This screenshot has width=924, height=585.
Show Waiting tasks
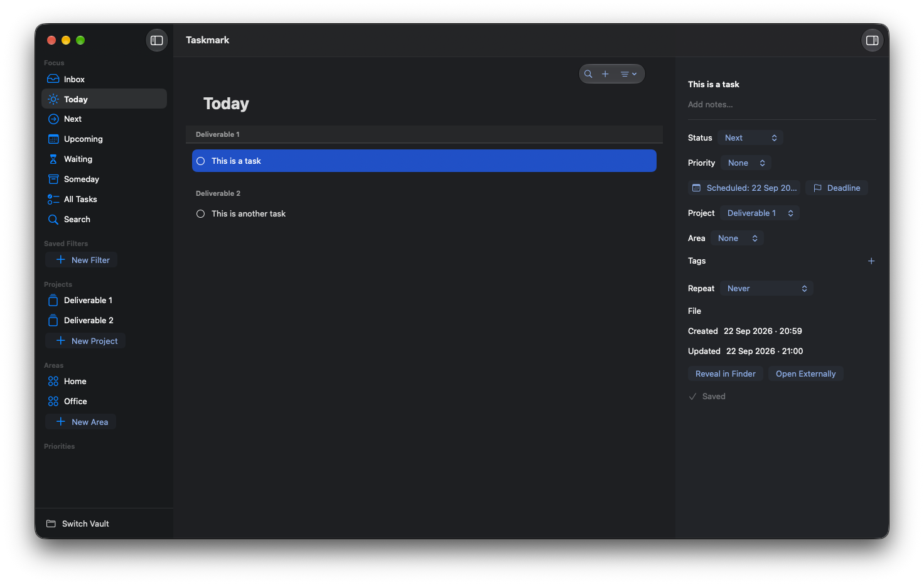point(104,159)
